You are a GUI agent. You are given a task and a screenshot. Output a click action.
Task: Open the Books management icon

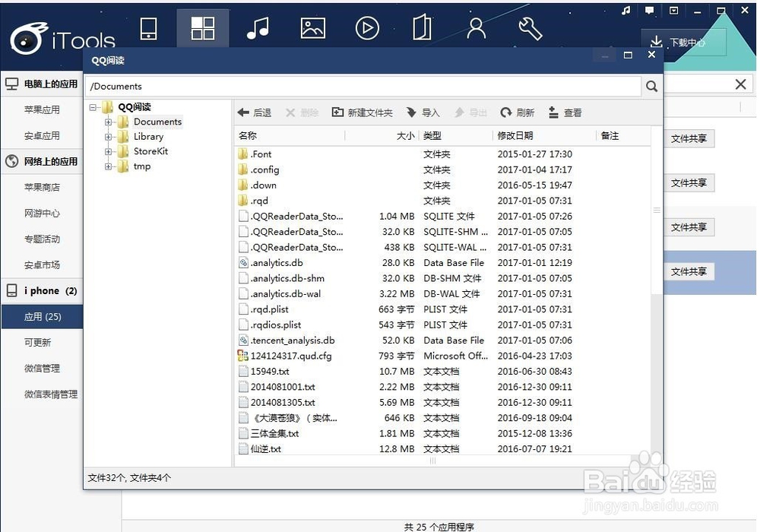(x=422, y=28)
